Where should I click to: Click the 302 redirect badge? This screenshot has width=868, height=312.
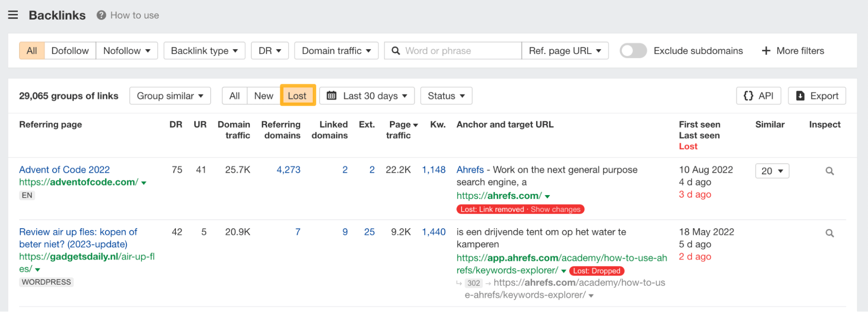(474, 283)
